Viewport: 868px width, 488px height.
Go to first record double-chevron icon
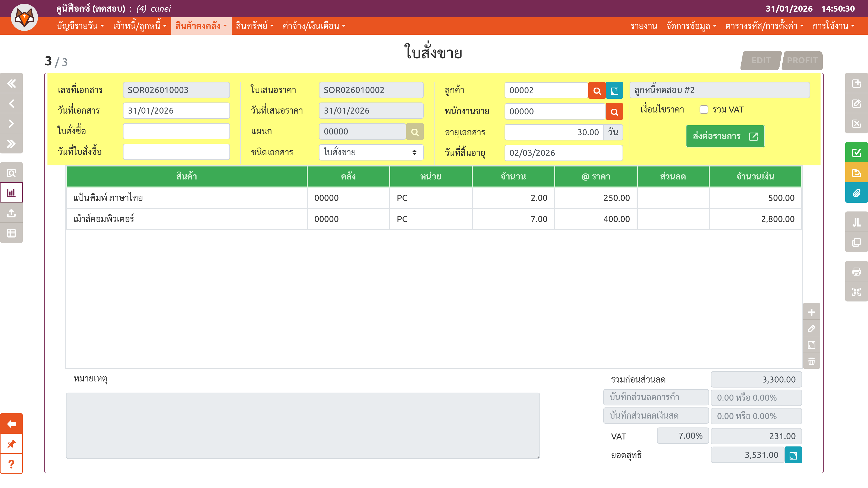coord(11,84)
